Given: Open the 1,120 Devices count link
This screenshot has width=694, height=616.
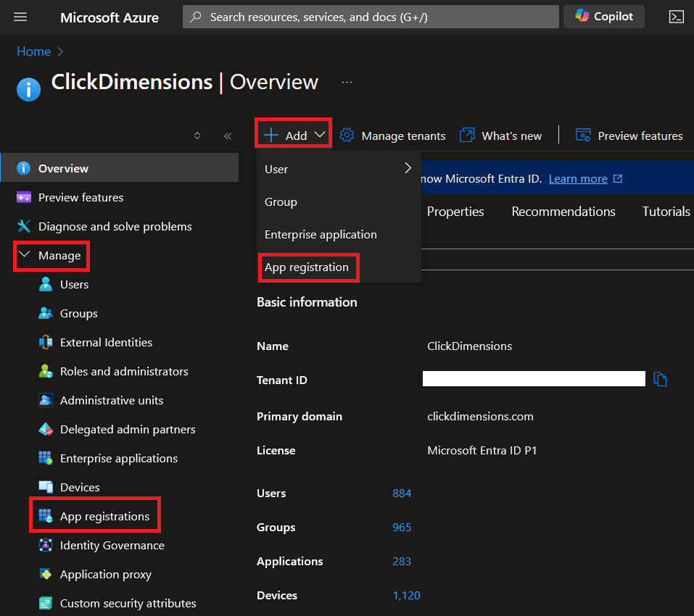Looking at the screenshot, I should click(x=406, y=595).
